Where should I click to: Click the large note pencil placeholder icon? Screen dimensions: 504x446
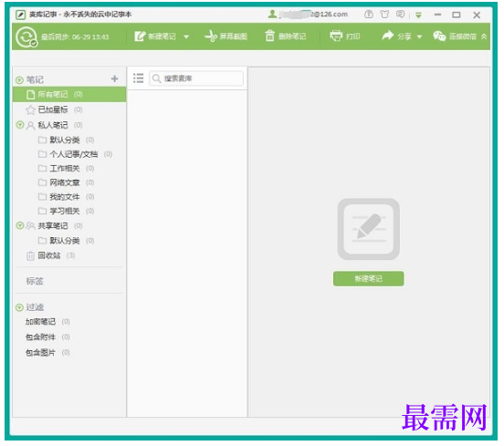click(368, 229)
